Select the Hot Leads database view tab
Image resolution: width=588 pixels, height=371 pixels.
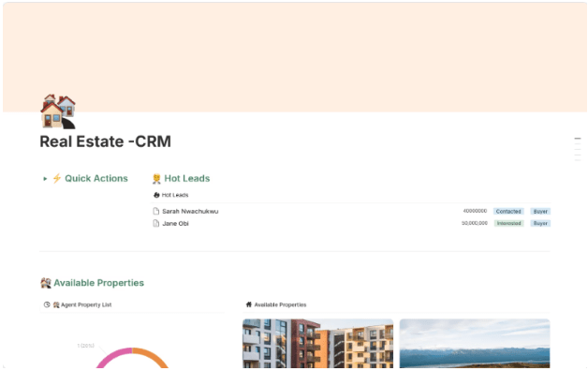tap(171, 195)
